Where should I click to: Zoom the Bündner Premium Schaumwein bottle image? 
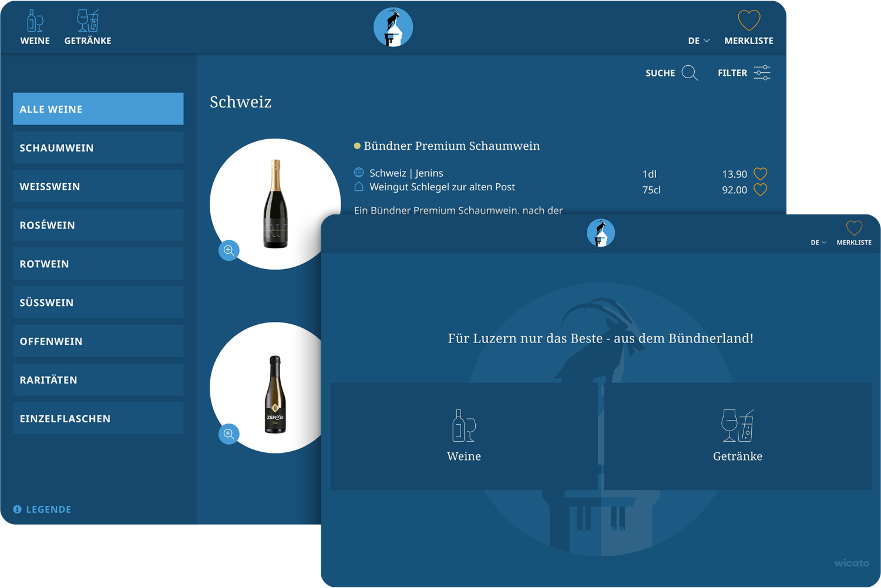(229, 250)
